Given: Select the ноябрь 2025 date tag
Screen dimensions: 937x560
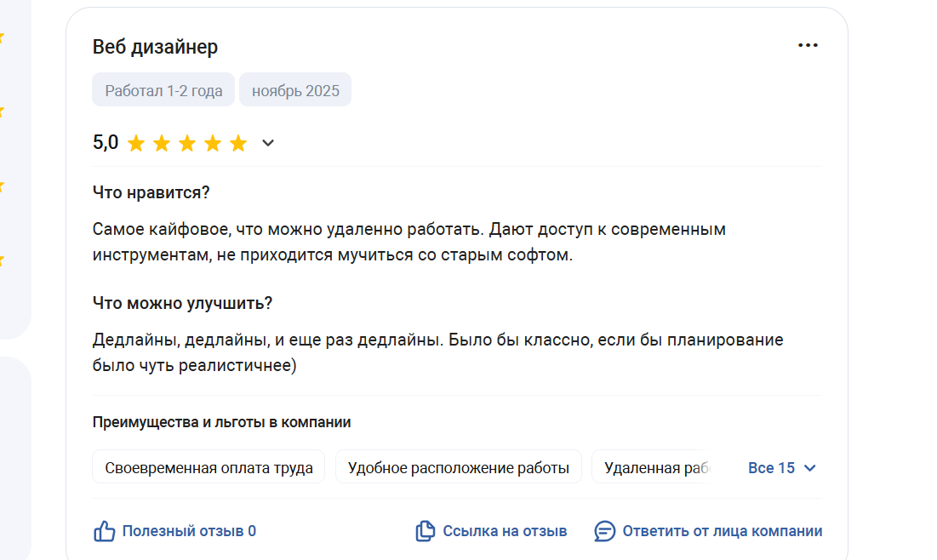Looking at the screenshot, I should tap(295, 90).
